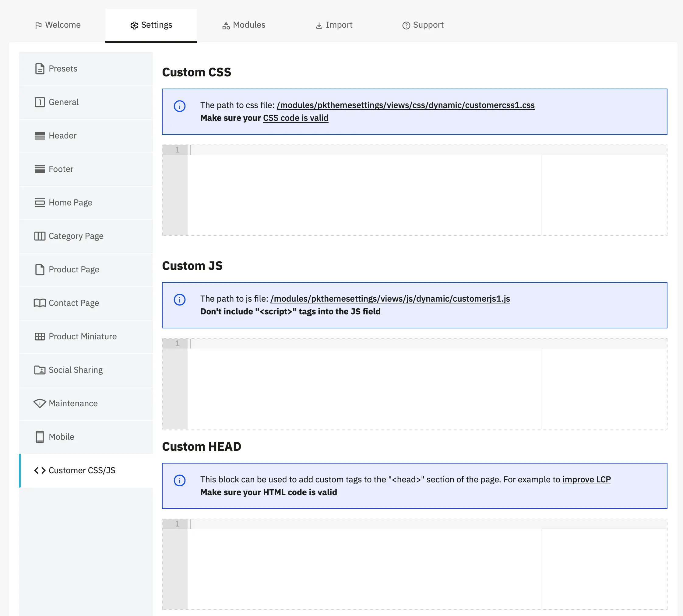Click the Category Page columns icon
This screenshot has height=616, width=683.
(x=40, y=236)
